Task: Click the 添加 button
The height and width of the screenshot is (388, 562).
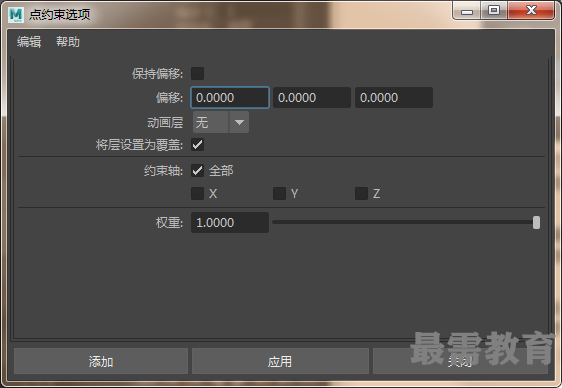Action: tap(101, 361)
